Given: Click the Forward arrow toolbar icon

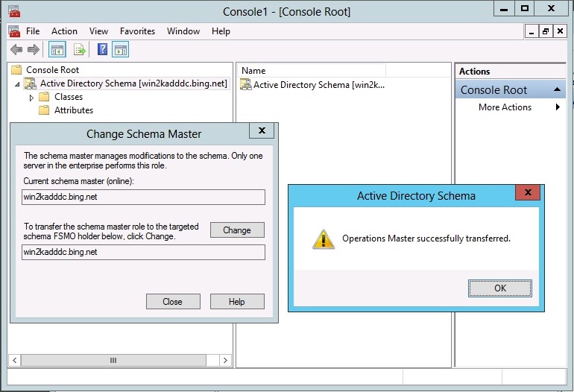Looking at the screenshot, I should 34,49.
